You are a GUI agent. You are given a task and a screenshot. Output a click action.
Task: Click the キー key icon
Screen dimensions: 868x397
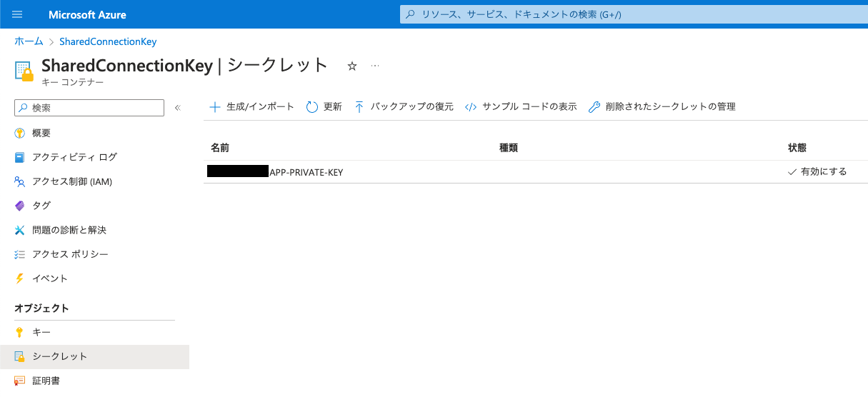(x=20, y=332)
